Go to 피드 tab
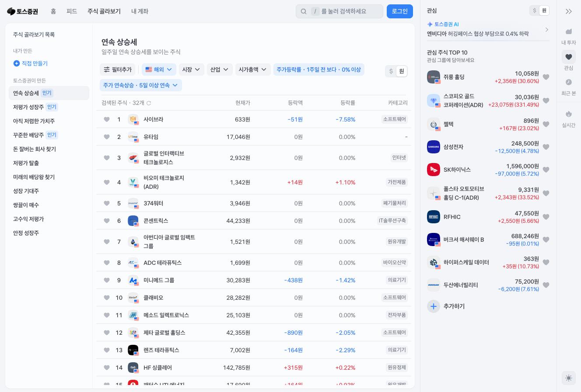581x392 pixels. 72,11
